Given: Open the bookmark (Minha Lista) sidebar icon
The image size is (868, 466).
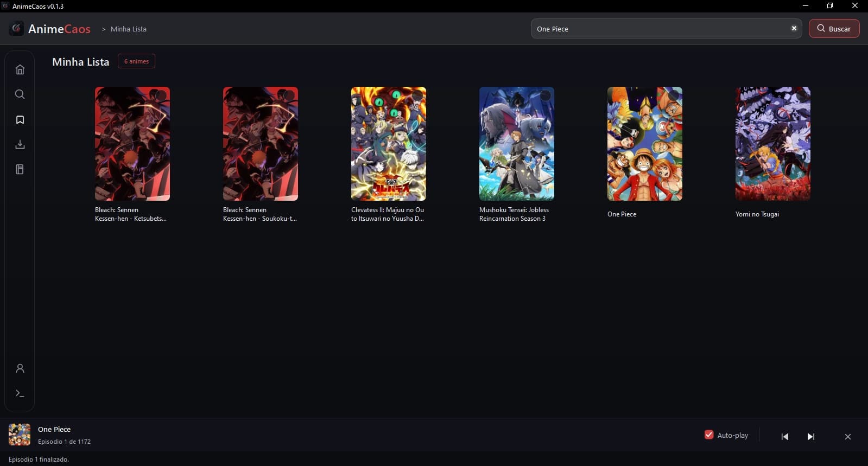Looking at the screenshot, I should tap(20, 119).
